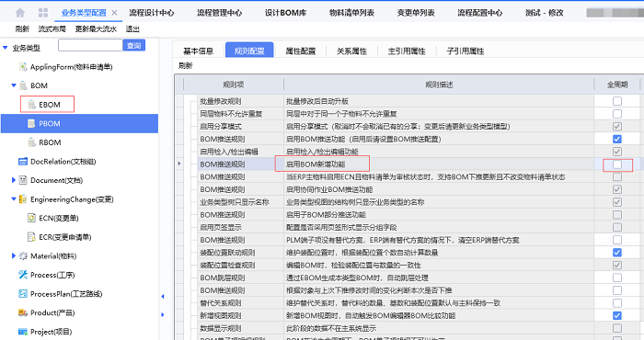644x340 pixels.
Task: Click the EngineeringChange(变更) node icon
Action: click(23, 198)
